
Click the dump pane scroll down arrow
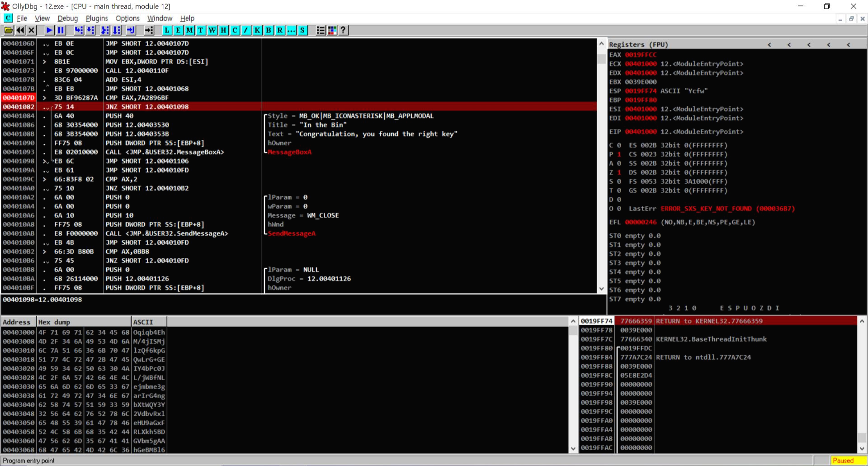573,449
